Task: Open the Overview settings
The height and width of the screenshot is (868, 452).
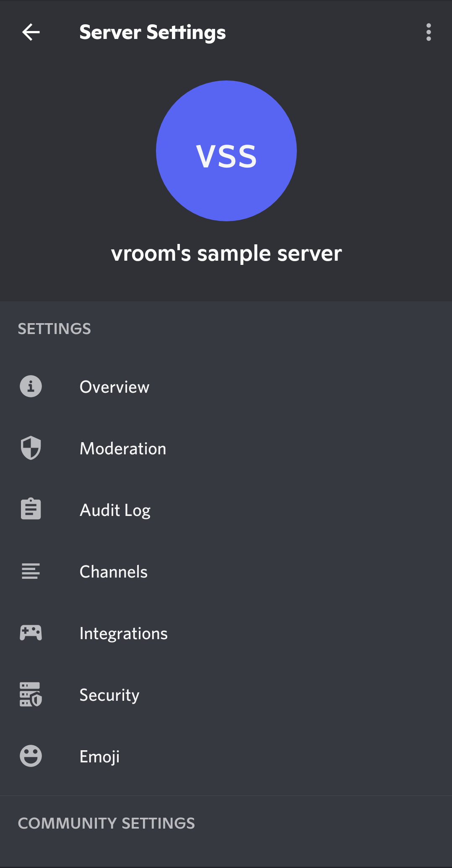Action: tap(226, 386)
